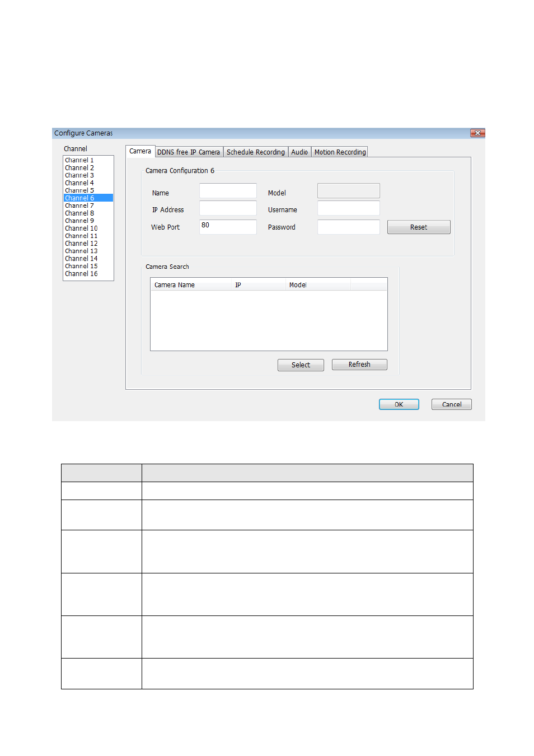Click the IP Address input field

coord(228,208)
